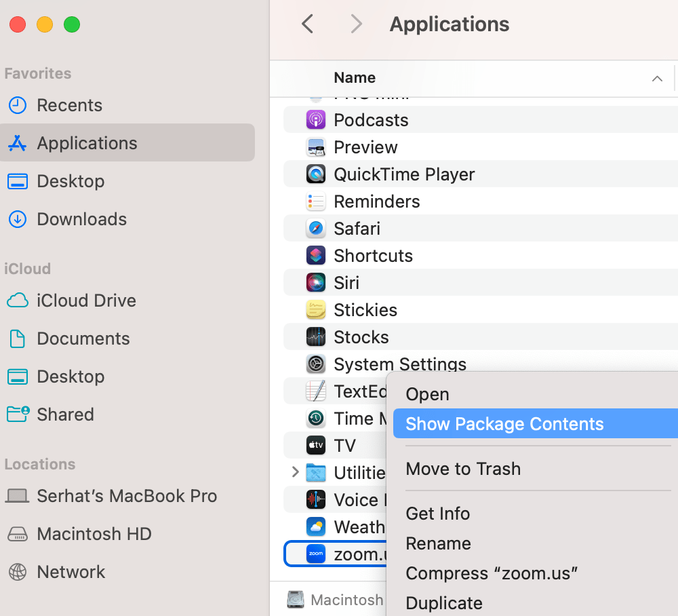Select the System Settings name text
Screen dimensions: 678x616
click(x=400, y=364)
